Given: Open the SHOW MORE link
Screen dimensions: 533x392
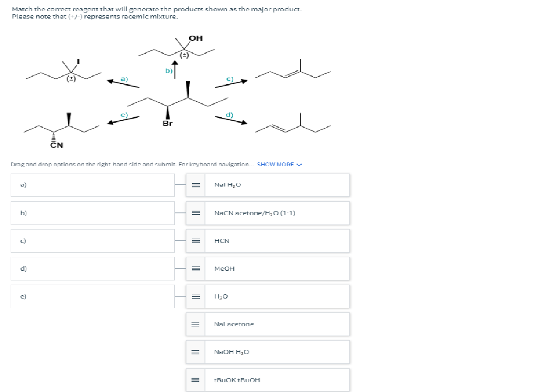Looking at the screenshot, I should click(275, 164).
